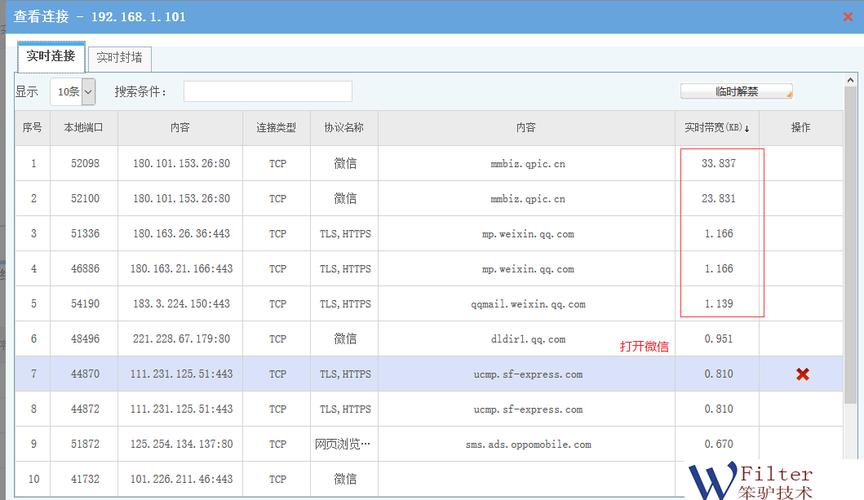
Task: Select dldir1.qq.com domain cell
Action: (528, 340)
